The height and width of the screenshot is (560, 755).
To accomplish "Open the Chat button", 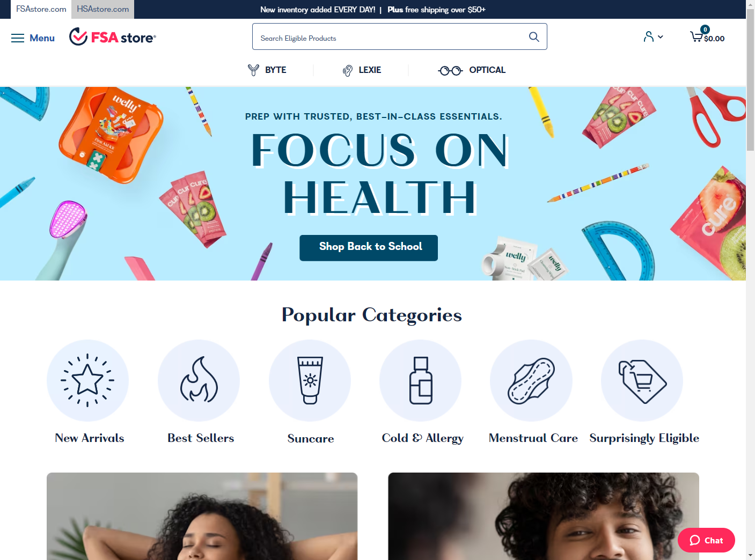I will pos(706,540).
